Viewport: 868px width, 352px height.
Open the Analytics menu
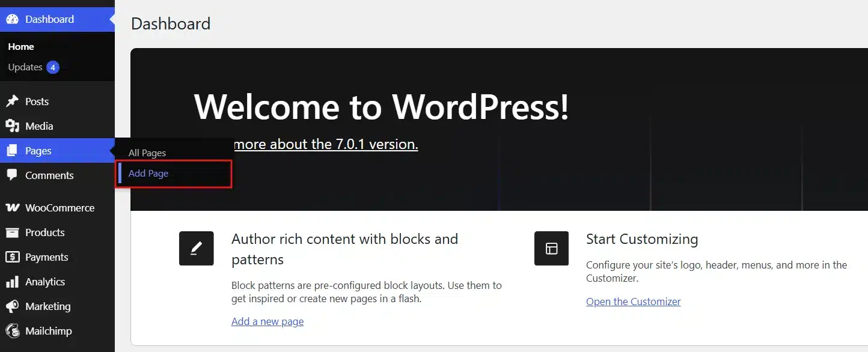point(57,282)
